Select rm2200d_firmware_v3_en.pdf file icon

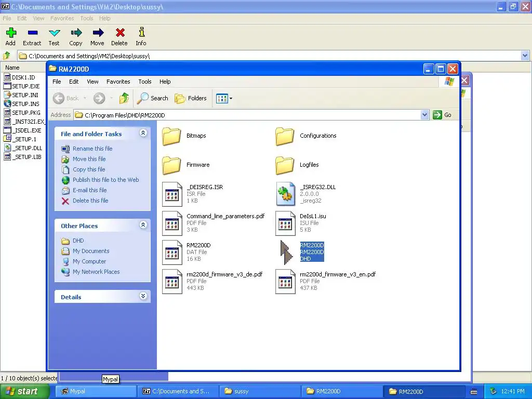[285, 282]
